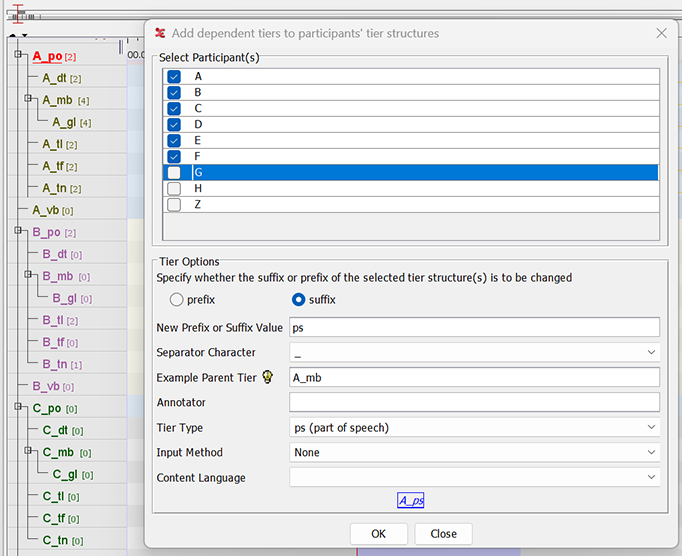
Task: Select the prefix radio button
Action: pyautogui.click(x=177, y=299)
